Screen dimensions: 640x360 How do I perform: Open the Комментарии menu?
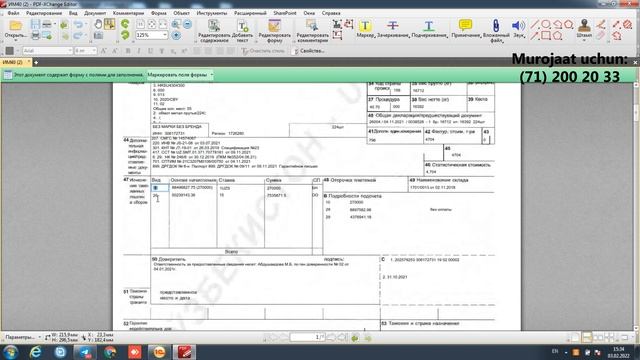[x=128, y=13]
